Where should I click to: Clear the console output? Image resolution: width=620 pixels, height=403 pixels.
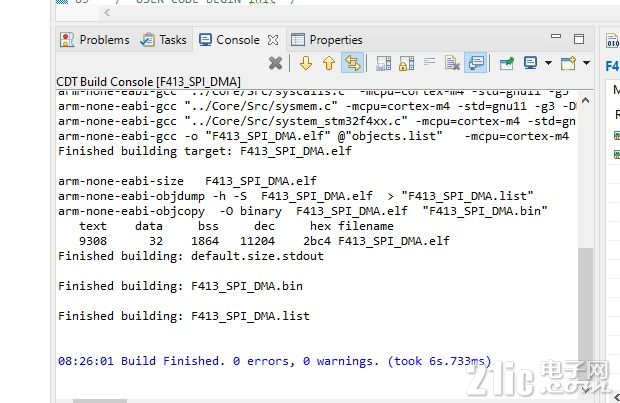(452, 63)
